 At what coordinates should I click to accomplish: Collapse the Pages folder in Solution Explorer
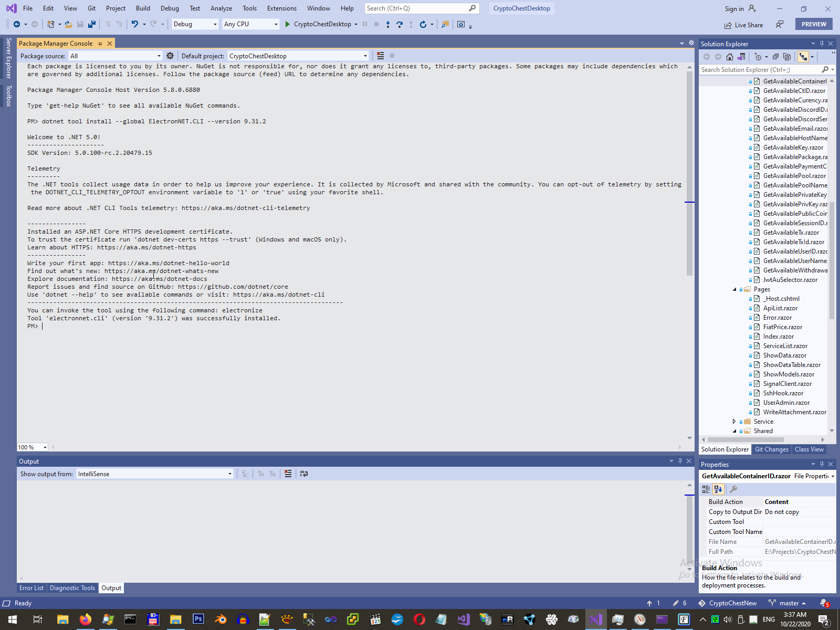(x=734, y=289)
